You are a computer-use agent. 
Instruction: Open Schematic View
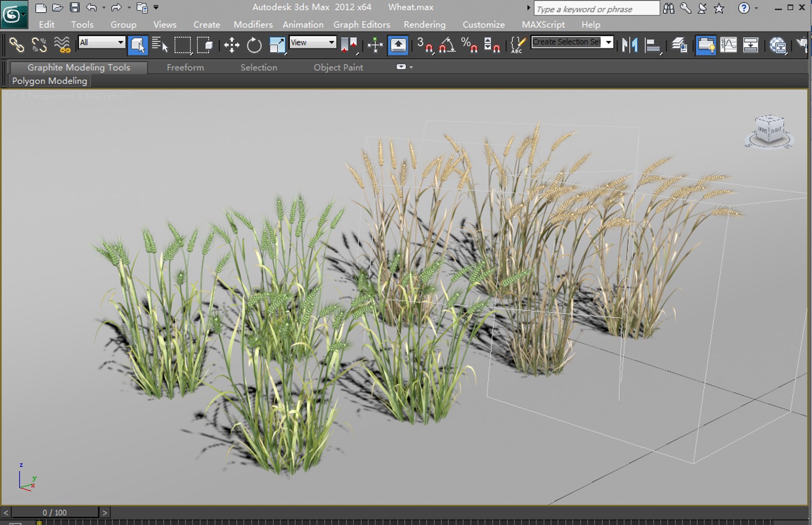751,45
